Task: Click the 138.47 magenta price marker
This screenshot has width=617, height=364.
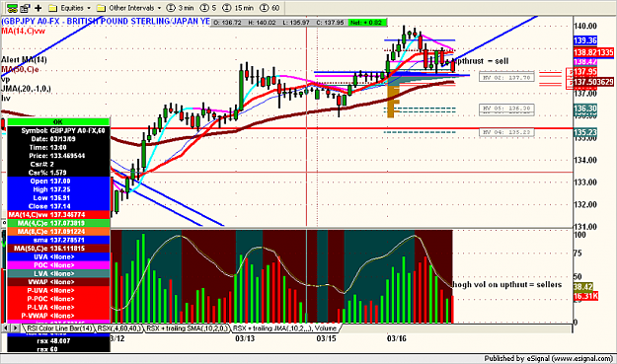Action: 585,62
